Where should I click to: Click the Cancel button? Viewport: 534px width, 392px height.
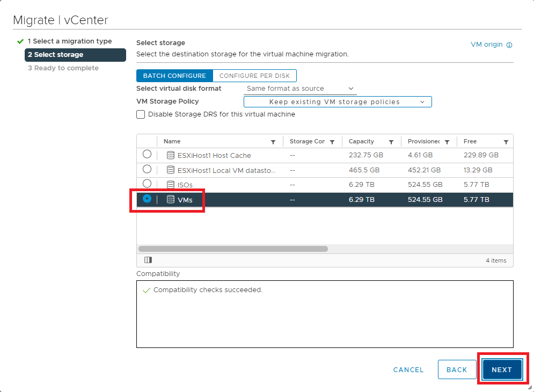[408, 369]
